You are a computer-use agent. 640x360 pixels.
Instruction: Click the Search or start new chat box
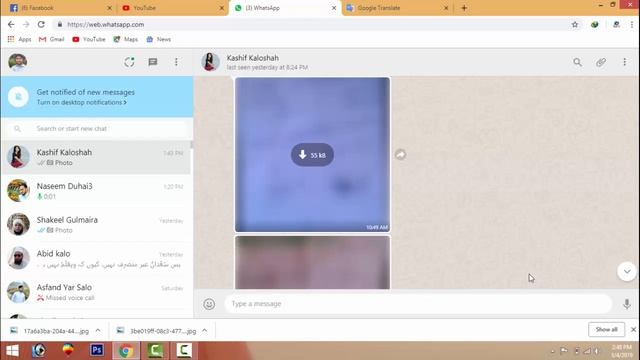pos(97,129)
